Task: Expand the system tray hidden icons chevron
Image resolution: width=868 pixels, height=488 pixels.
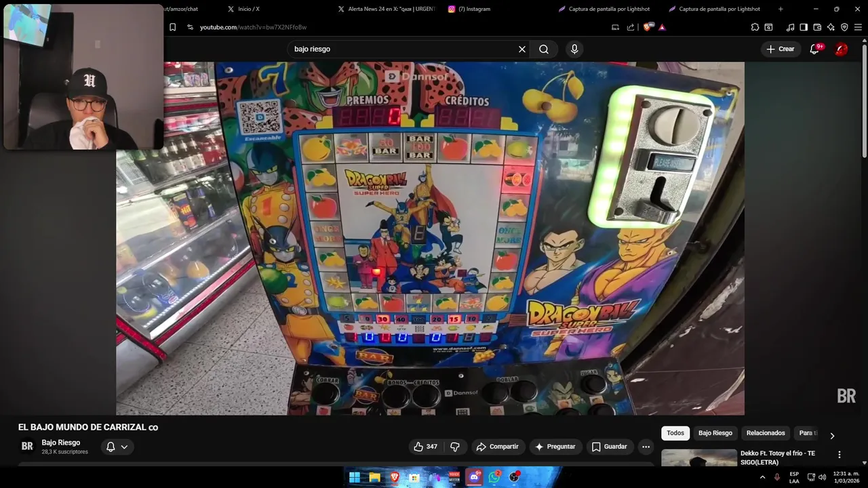Action: [762, 477]
